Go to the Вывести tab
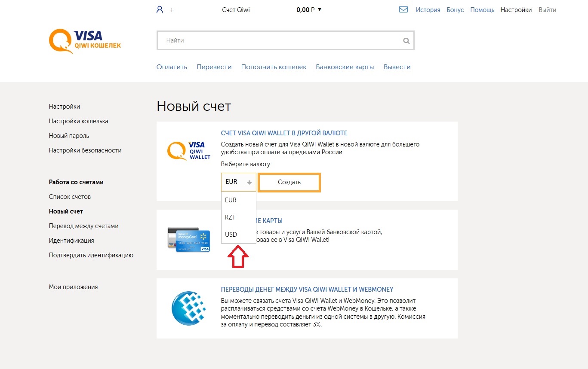This screenshot has width=588, height=369. pos(397,67)
